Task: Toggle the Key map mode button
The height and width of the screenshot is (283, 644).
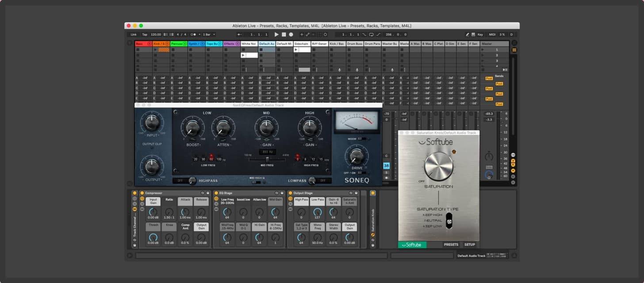Action: click(x=480, y=34)
